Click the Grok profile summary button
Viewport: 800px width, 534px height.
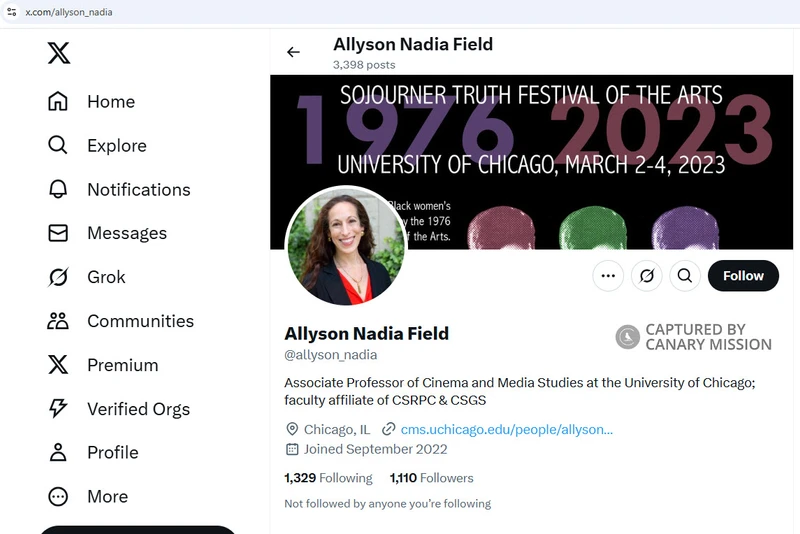pos(646,276)
